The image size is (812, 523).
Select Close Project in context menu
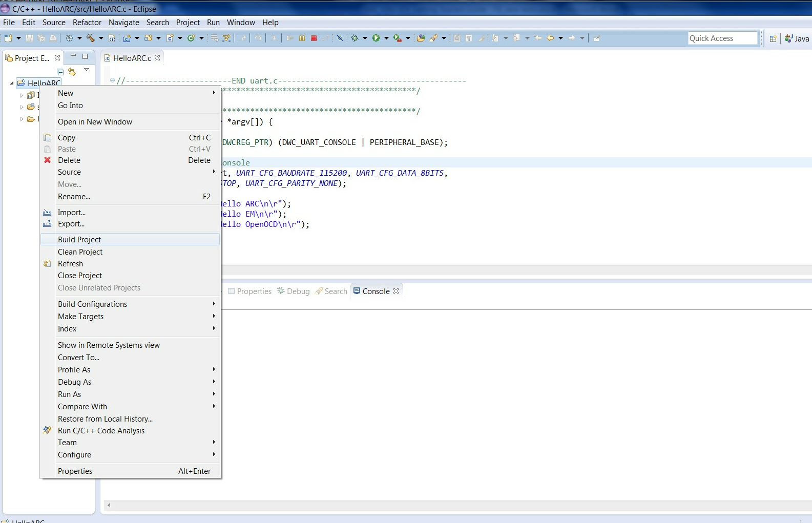pos(130,275)
